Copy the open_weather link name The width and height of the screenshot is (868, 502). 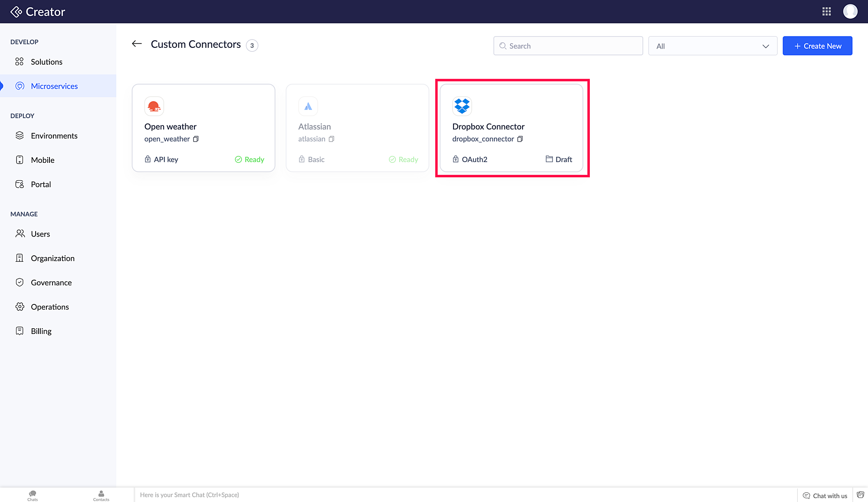(196, 139)
